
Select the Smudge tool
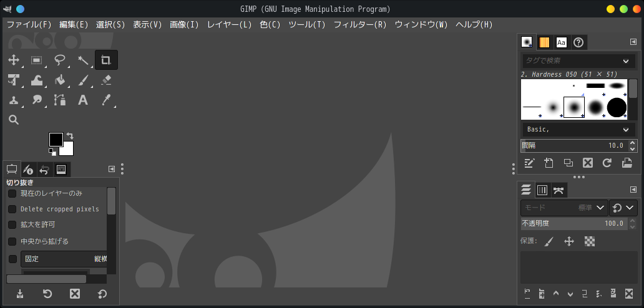point(37,100)
